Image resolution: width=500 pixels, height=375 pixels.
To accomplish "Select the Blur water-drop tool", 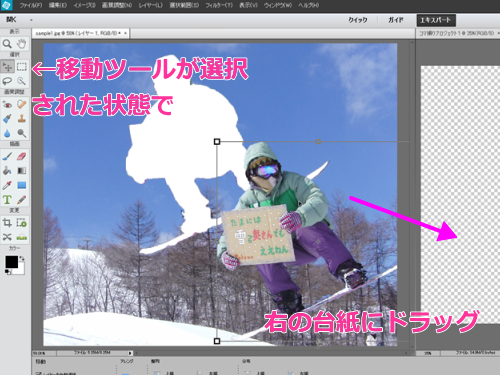I will (x=7, y=133).
